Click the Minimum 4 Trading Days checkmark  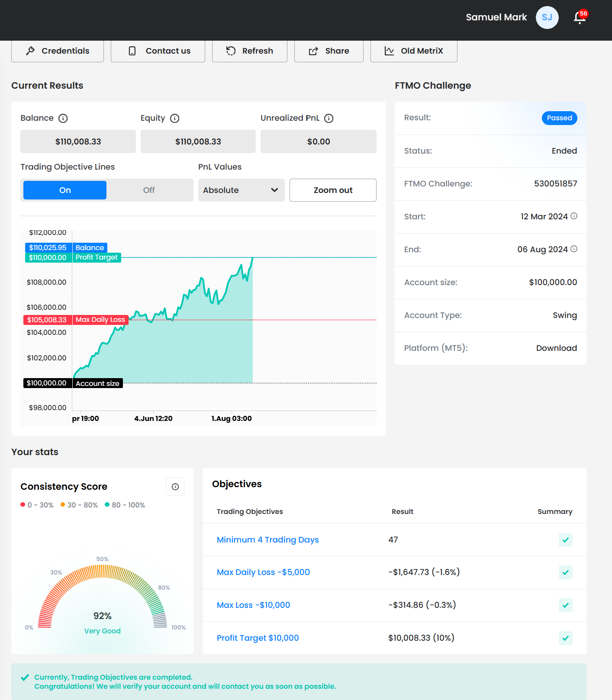(x=566, y=540)
